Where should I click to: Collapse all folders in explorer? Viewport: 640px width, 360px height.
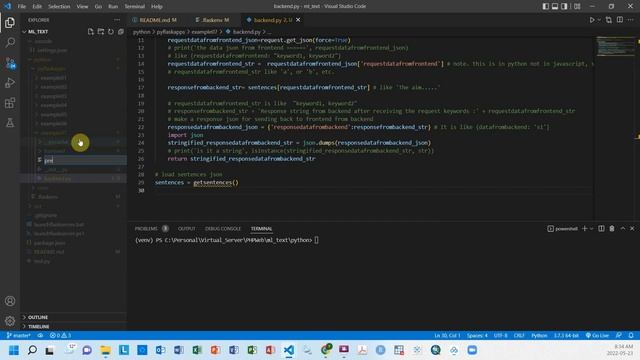[x=120, y=31]
